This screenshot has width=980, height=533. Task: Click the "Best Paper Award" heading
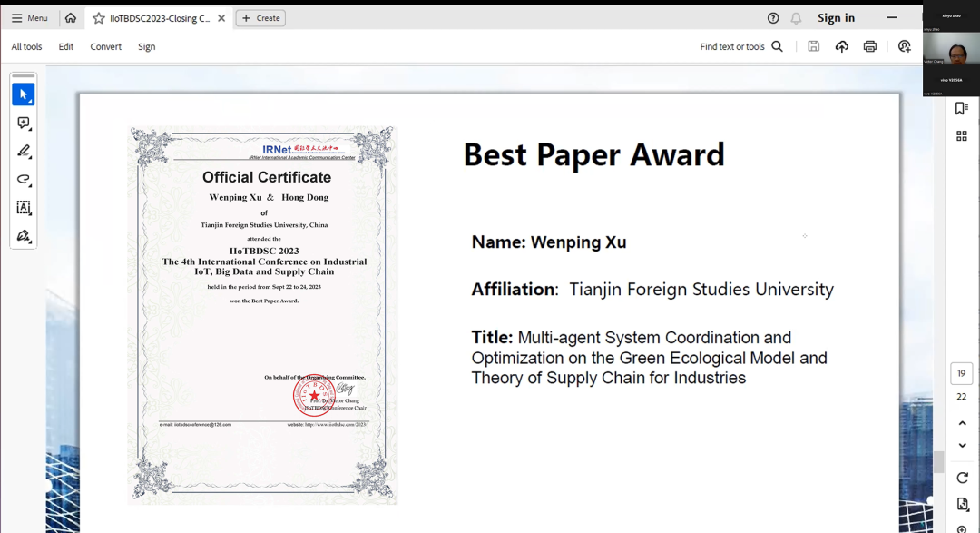tap(593, 154)
